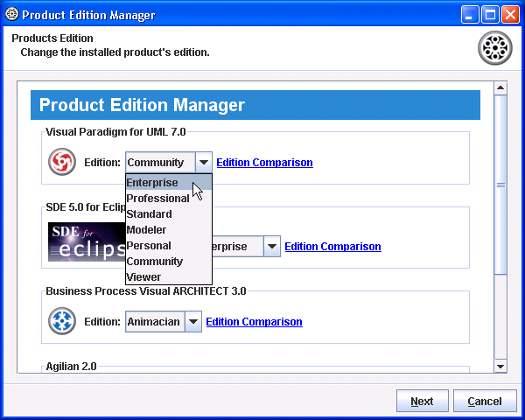The height and width of the screenshot is (420, 525).
Task: Open Edition Comparison link for Visual Paradigm UML
Action: click(x=264, y=163)
